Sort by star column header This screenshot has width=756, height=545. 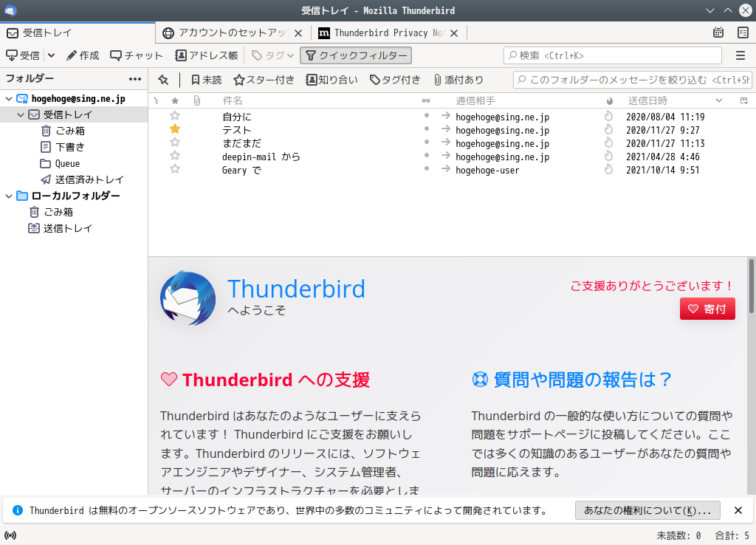[175, 100]
